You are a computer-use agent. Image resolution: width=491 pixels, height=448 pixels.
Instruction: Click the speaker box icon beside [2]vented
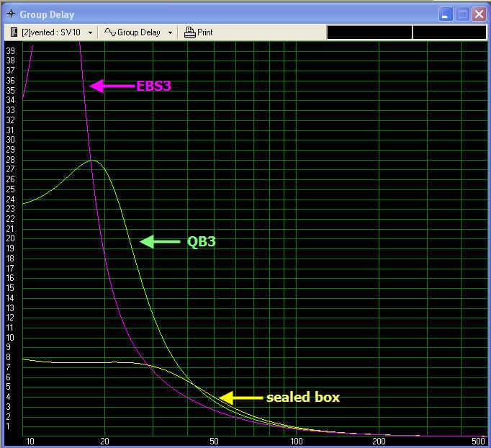[14, 32]
